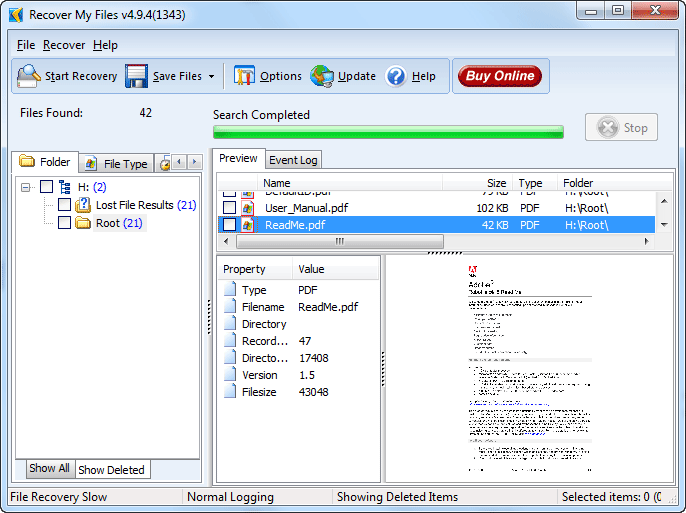Click the file list scroll down arrow
Image resolution: width=686 pixels, height=513 pixels.
tap(664, 225)
